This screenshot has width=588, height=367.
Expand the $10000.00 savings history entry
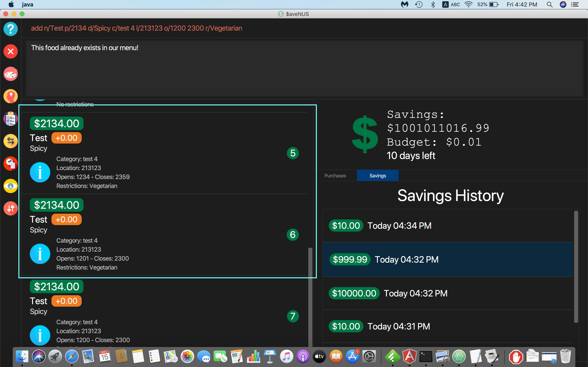450,293
